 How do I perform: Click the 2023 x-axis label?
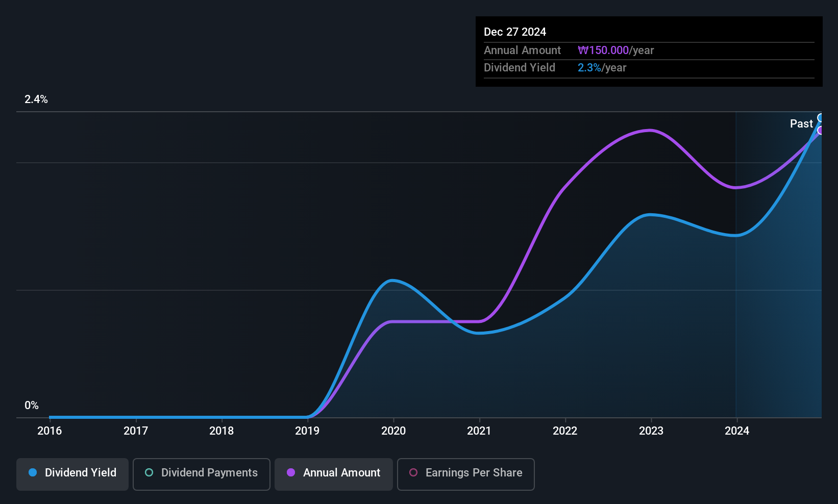(x=651, y=431)
